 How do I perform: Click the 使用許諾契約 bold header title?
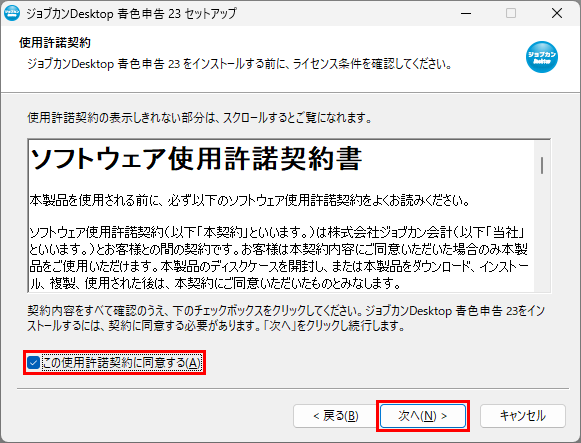[x=55, y=43]
